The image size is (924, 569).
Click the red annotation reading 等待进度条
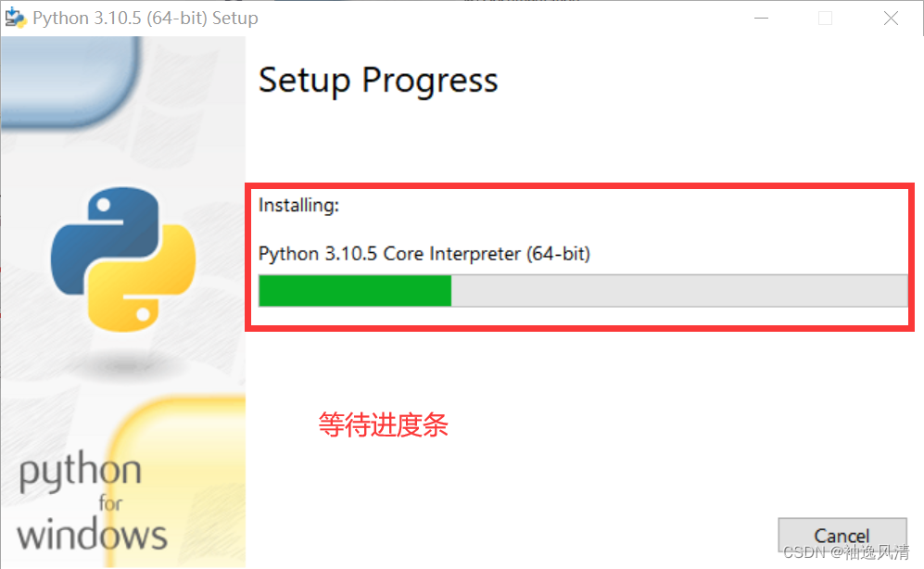(x=384, y=425)
